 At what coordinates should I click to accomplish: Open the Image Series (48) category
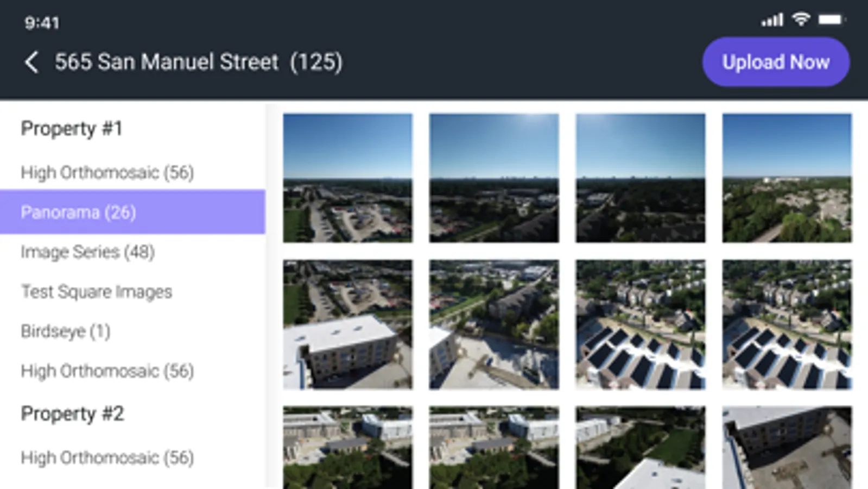(x=88, y=252)
